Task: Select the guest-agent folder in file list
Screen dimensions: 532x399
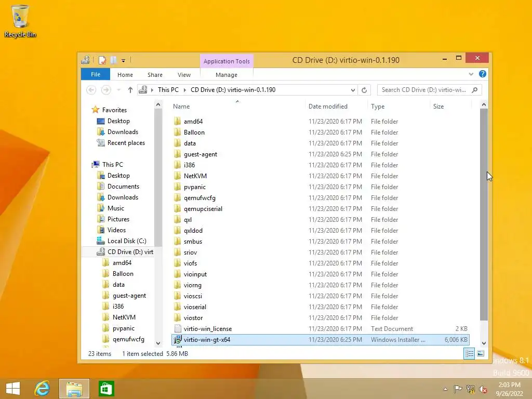Action: pos(200,154)
